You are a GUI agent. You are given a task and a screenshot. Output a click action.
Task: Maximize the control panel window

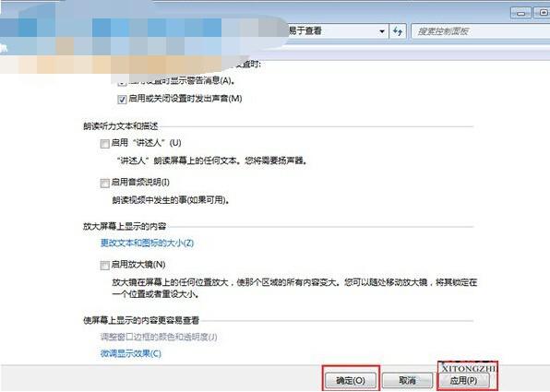tap(542, 13)
